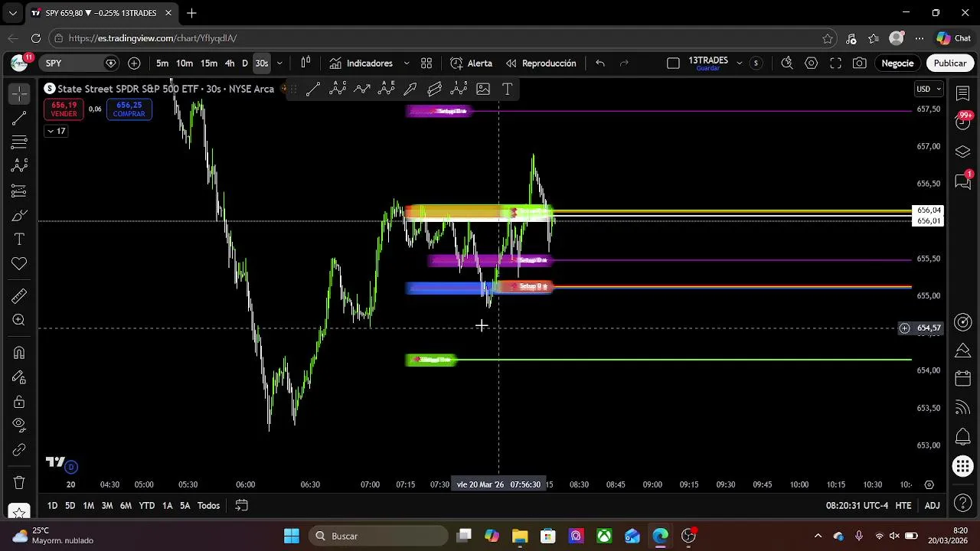Select trend line tool in left sidebar
Image resolution: width=980 pixels, height=551 pixels.
click(19, 118)
